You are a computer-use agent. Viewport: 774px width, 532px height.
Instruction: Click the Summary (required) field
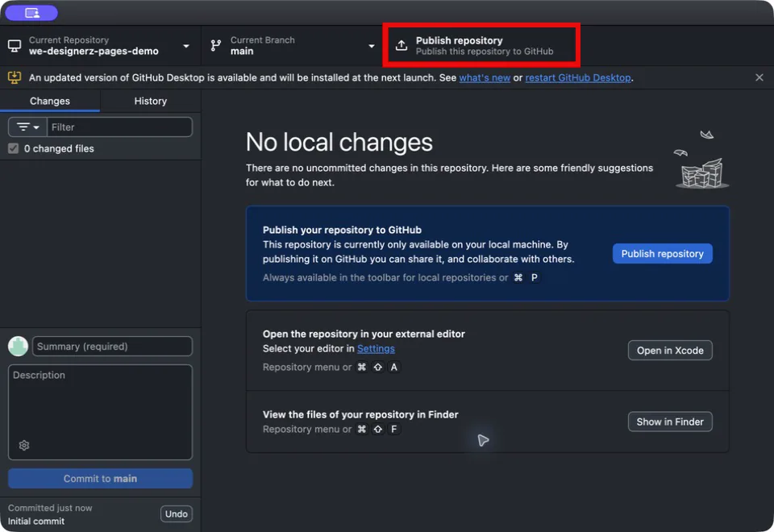[x=112, y=347]
